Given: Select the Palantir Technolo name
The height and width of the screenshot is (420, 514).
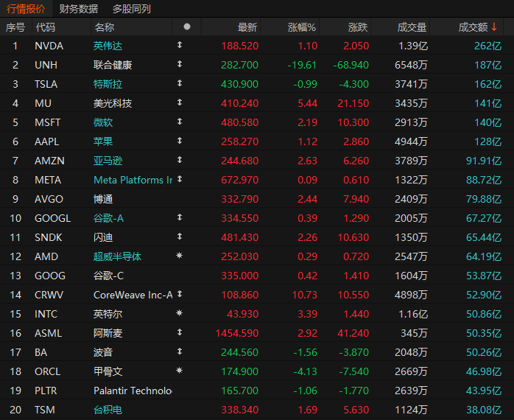Looking at the screenshot, I should tap(133, 391).
